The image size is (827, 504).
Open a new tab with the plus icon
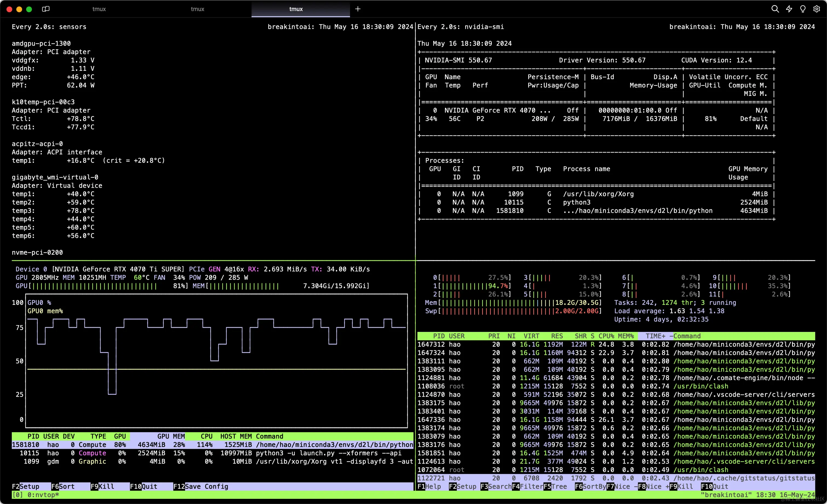[358, 9]
